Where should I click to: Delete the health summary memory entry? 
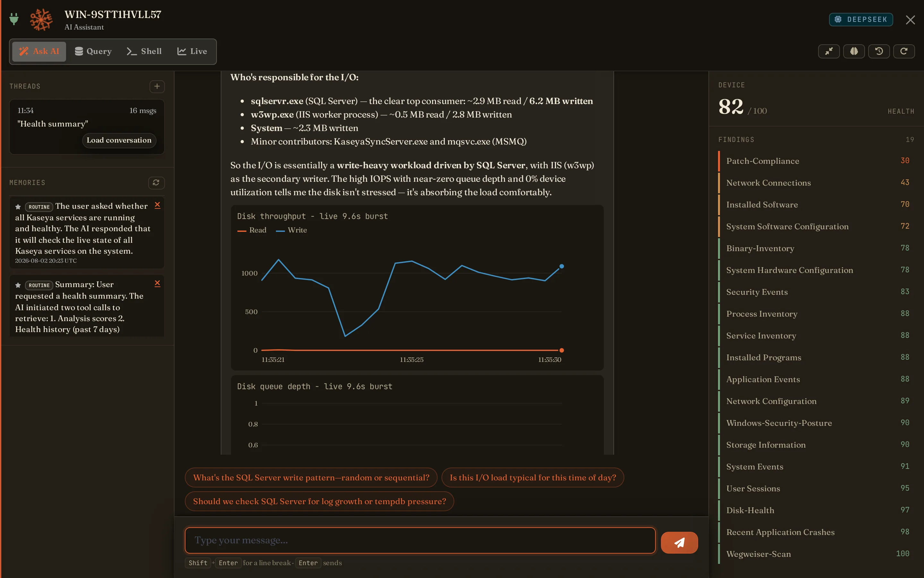click(157, 283)
